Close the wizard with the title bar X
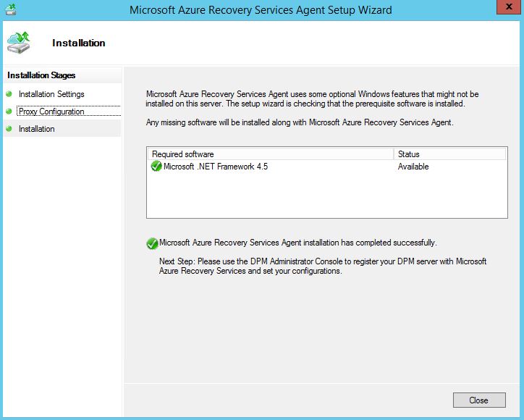The image size is (524, 420). coord(509,7)
